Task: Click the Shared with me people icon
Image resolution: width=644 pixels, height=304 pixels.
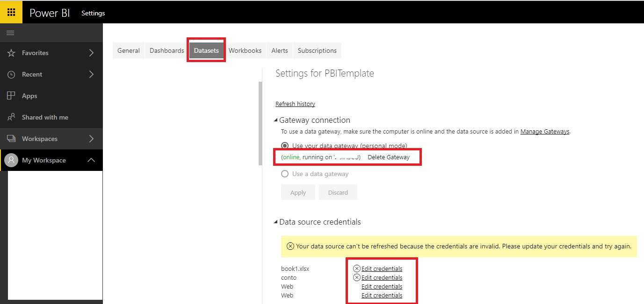Action: [12, 117]
